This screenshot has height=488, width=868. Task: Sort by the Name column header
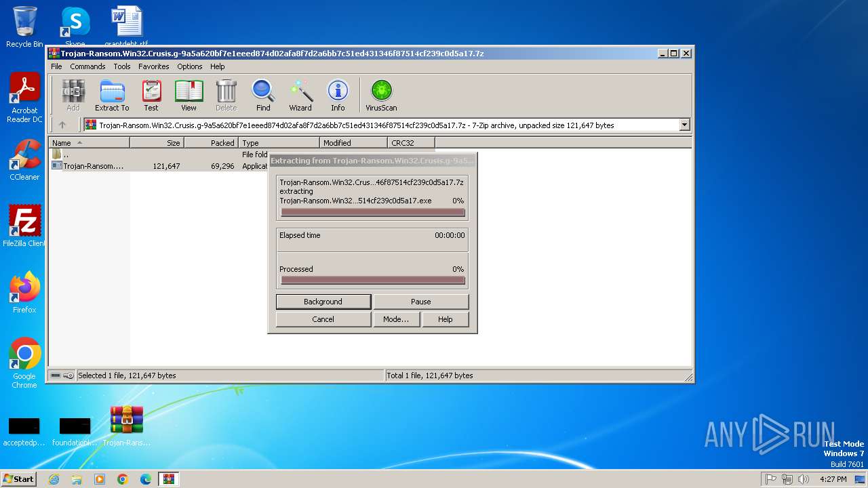[x=90, y=143]
